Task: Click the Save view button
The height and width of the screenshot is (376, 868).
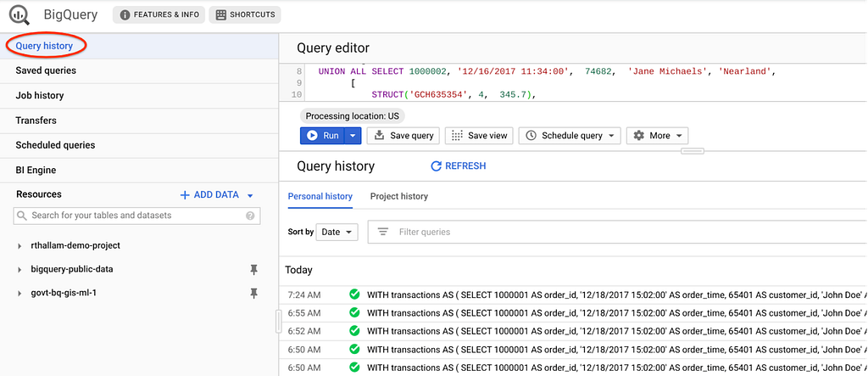Action: pos(480,135)
